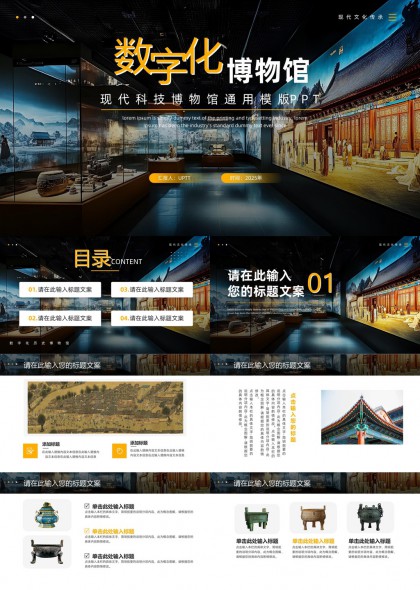
Task: Select the dark round ding thumbnail on the right
Action: coord(370,517)
